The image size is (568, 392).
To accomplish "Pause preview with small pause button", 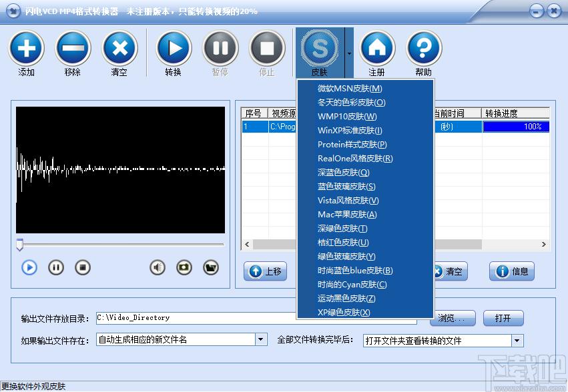I will 56,268.
